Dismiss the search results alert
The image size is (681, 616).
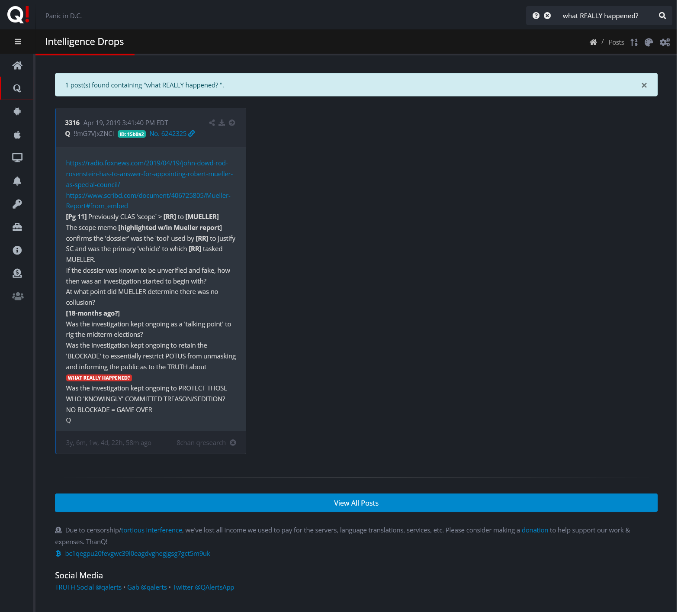pos(644,85)
